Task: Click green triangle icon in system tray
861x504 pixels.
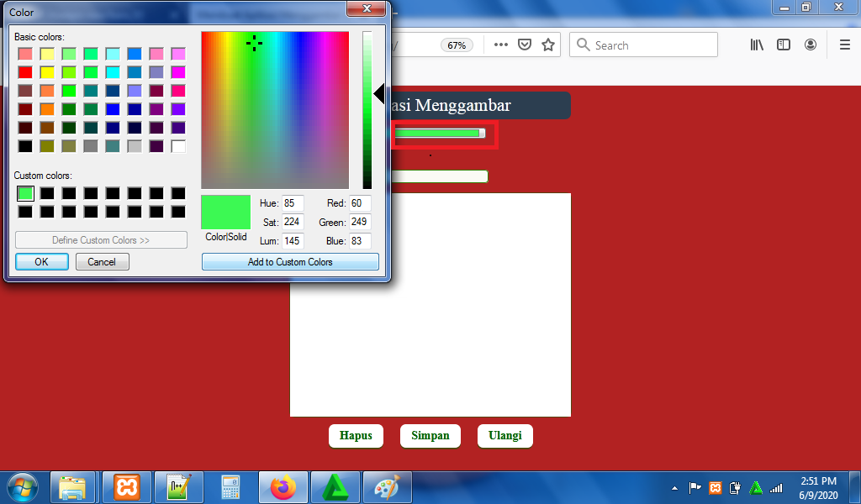Action: [x=756, y=487]
